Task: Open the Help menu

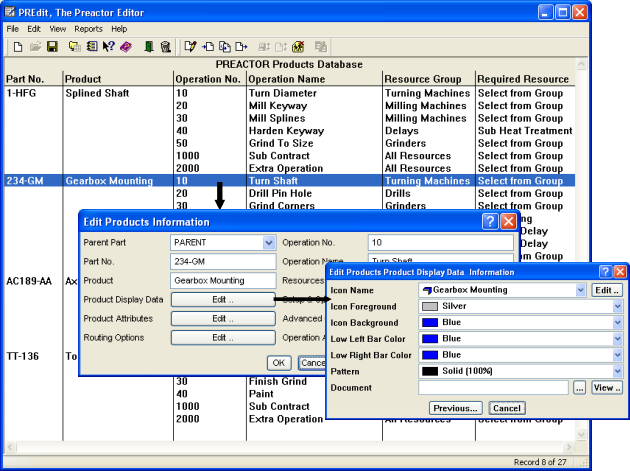Action: pyautogui.click(x=119, y=29)
